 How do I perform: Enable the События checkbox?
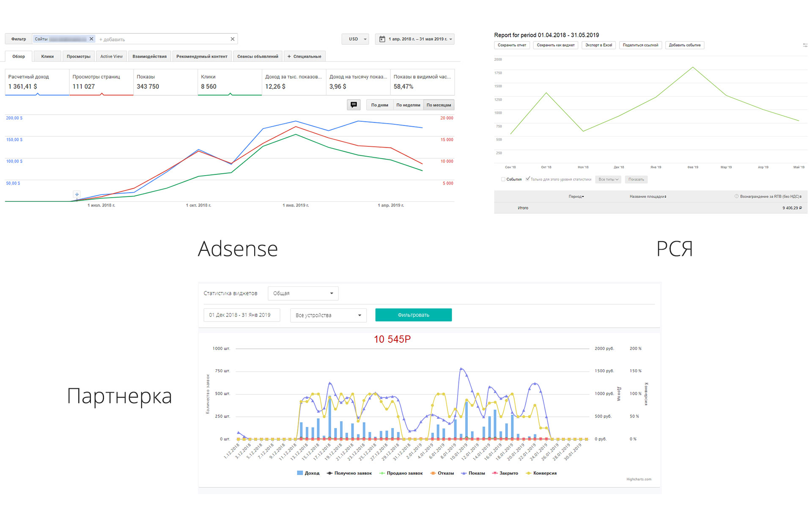pos(503,179)
